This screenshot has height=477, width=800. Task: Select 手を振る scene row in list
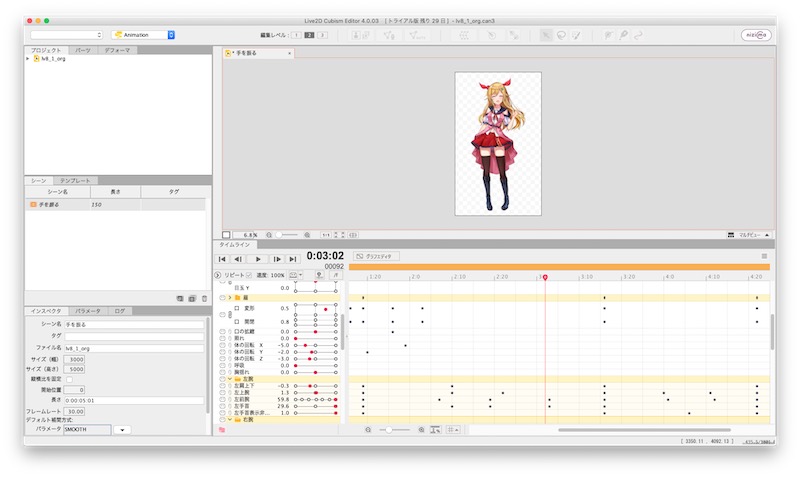click(x=115, y=205)
